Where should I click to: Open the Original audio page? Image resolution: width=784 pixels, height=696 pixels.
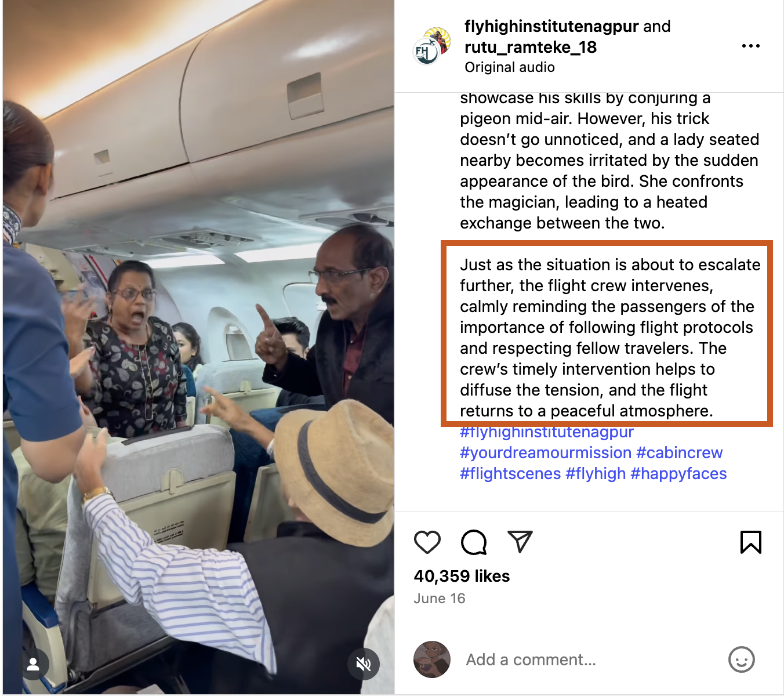tap(510, 67)
